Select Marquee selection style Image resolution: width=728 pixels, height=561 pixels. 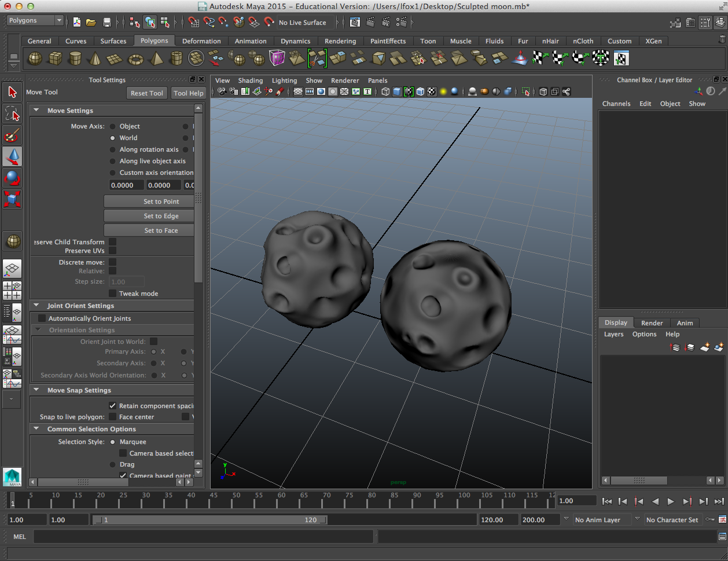(x=113, y=442)
